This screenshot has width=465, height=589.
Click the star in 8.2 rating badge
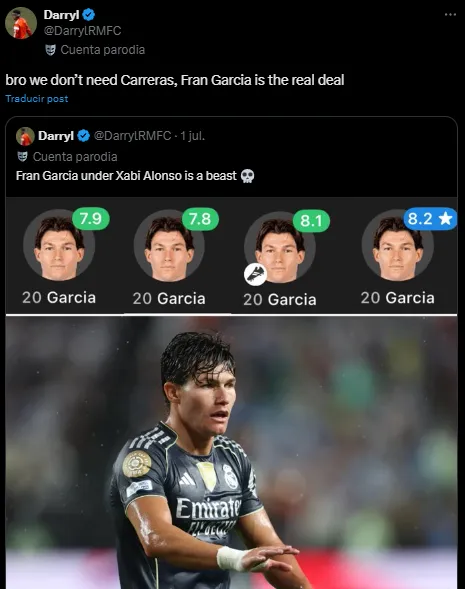point(445,218)
